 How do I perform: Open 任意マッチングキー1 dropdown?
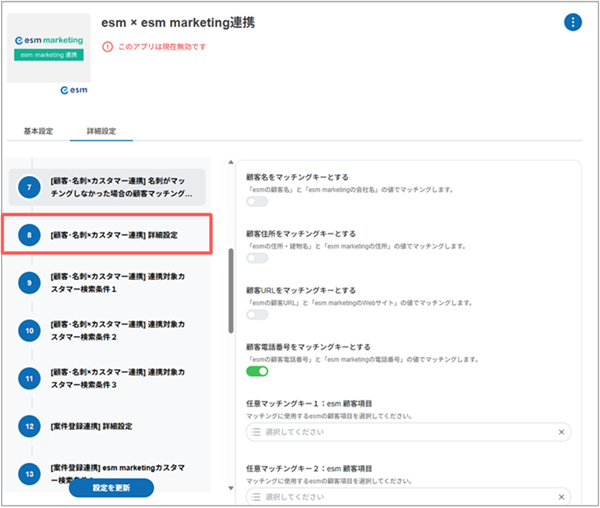[400, 432]
